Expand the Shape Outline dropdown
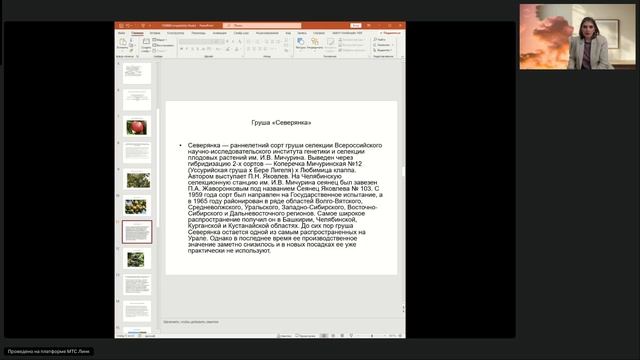The height and width of the screenshot is (360, 640). tap(352, 45)
